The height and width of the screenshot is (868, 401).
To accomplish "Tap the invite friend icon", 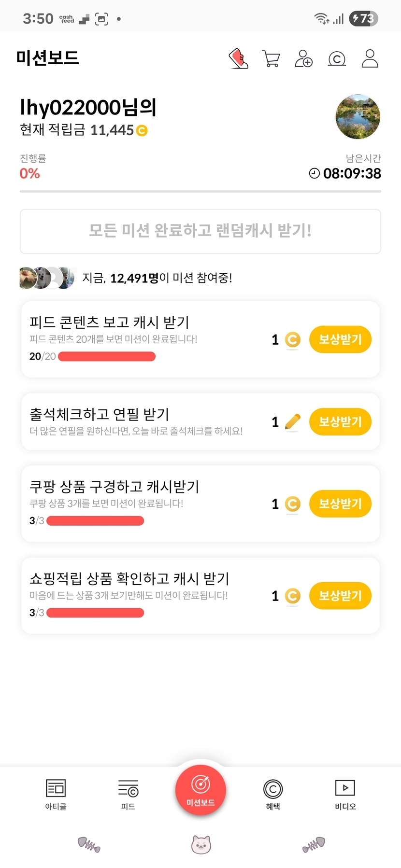I will click(x=303, y=59).
